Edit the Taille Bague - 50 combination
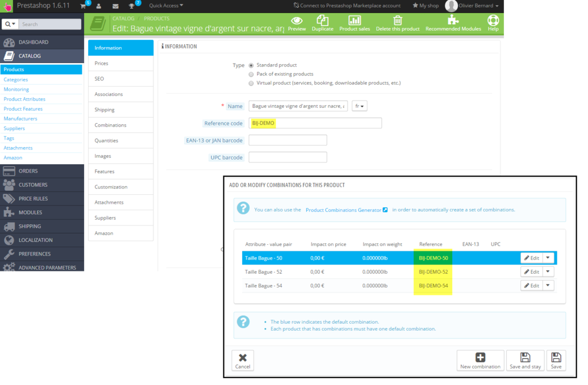Screen dimensions: 588x385 tap(532, 258)
